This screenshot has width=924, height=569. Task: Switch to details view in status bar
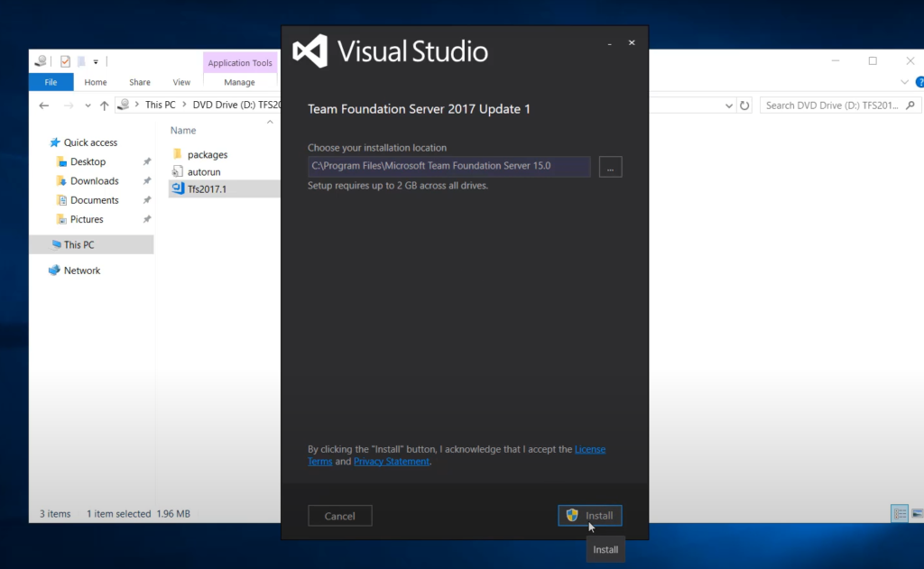coord(900,514)
